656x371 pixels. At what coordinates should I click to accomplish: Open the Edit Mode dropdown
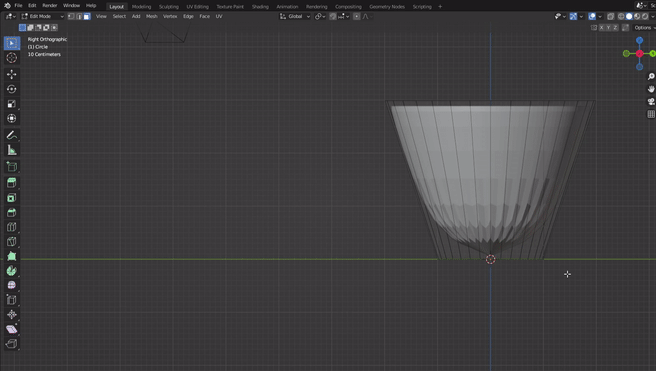pyautogui.click(x=42, y=16)
